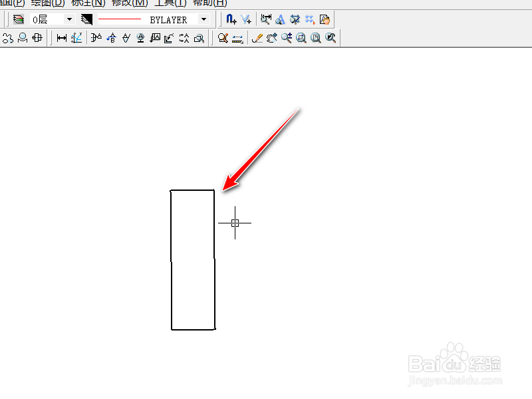Click the bracket with letter A icon
The width and height of the screenshot is (532, 399).
point(96,38)
